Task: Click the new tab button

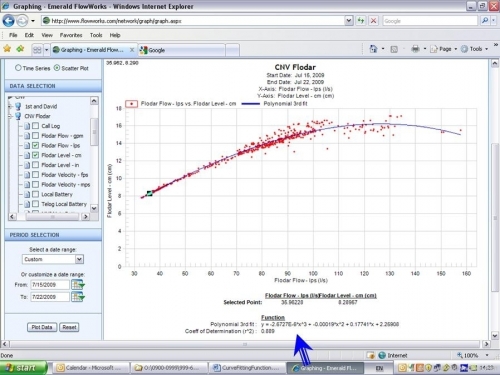Action: [233, 50]
